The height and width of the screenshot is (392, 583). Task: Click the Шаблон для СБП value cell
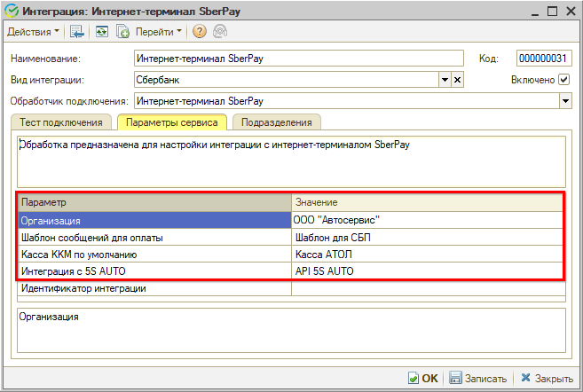click(x=427, y=238)
